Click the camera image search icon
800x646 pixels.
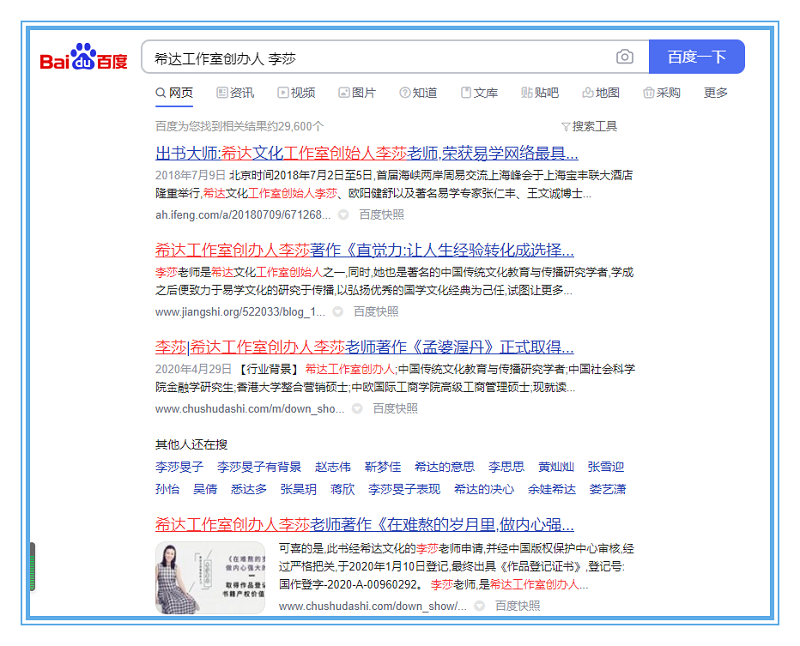point(625,57)
